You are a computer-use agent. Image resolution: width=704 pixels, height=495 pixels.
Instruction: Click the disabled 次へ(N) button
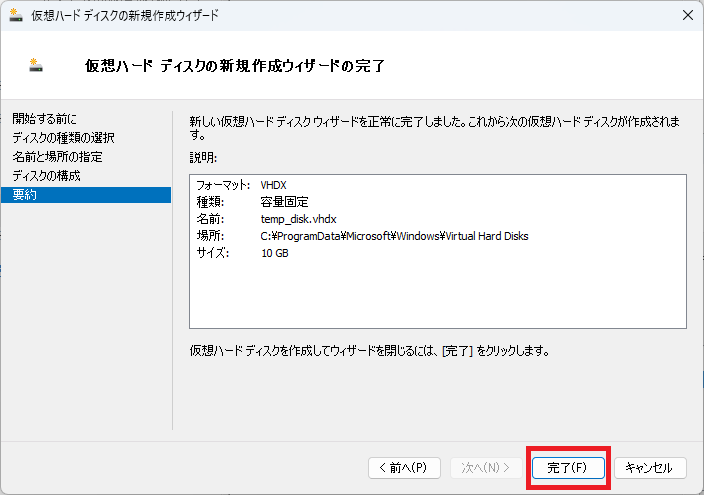coord(486,468)
